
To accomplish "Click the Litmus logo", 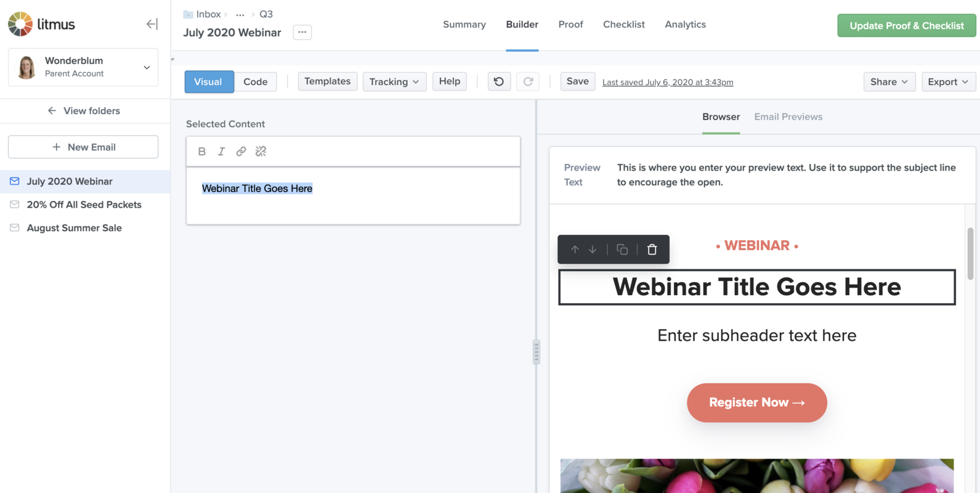I will click(41, 24).
